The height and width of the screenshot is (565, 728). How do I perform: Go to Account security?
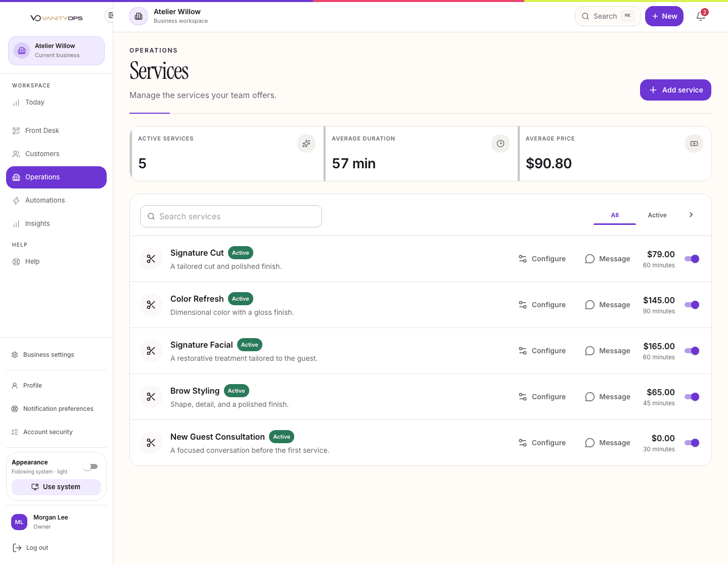click(x=56, y=432)
